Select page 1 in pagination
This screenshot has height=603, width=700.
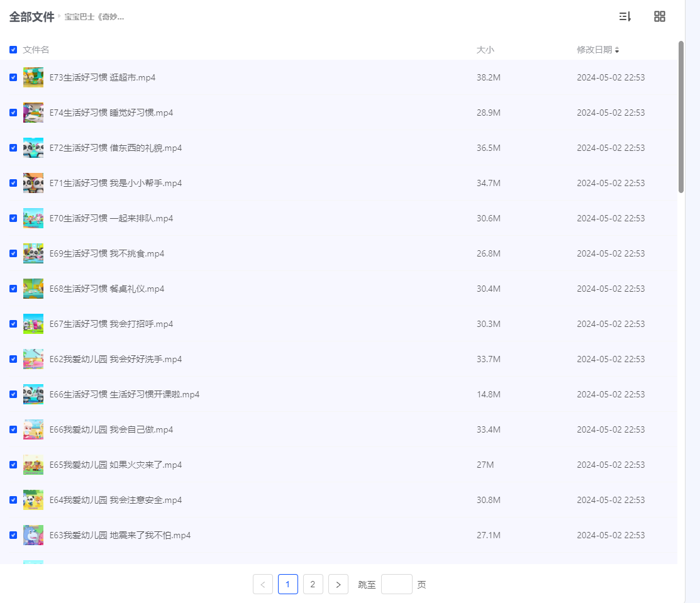pos(287,584)
